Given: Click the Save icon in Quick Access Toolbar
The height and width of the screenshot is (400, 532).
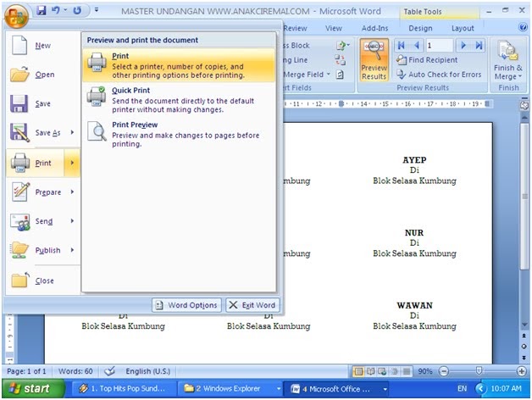Looking at the screenshot, I should [x=42, y=10].
